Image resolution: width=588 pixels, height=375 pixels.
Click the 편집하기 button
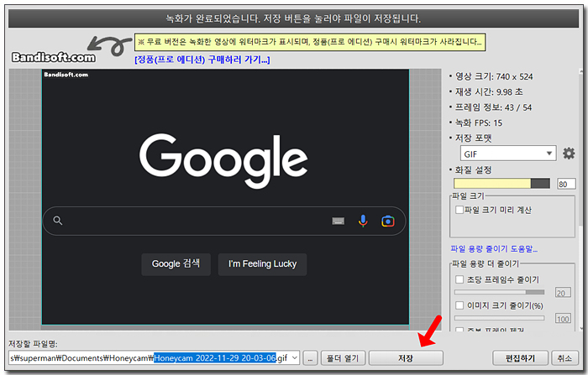[x=520, y=358]
